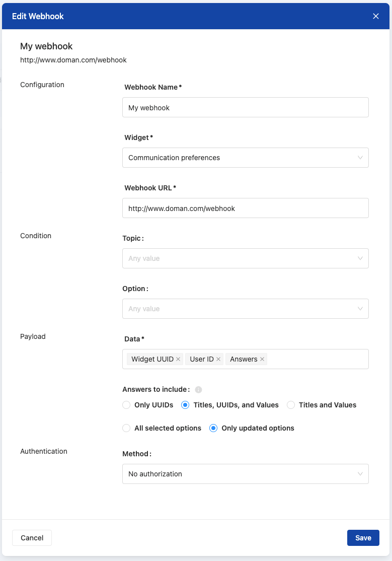
Task: Remove the User ID tag
Action: [x=218, y=359]
